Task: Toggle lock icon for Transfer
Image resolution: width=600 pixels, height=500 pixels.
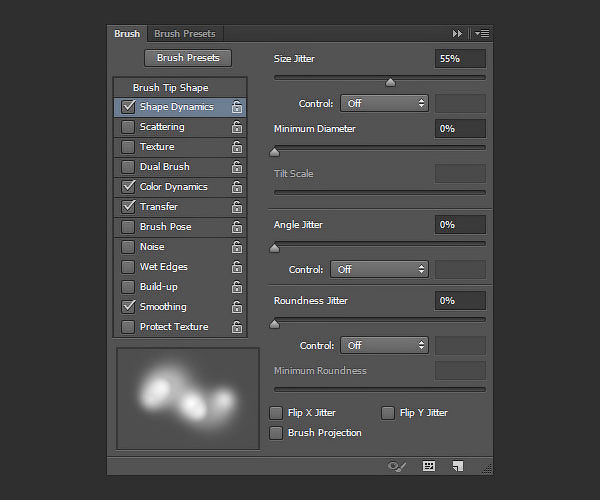Action: (237, 207)
